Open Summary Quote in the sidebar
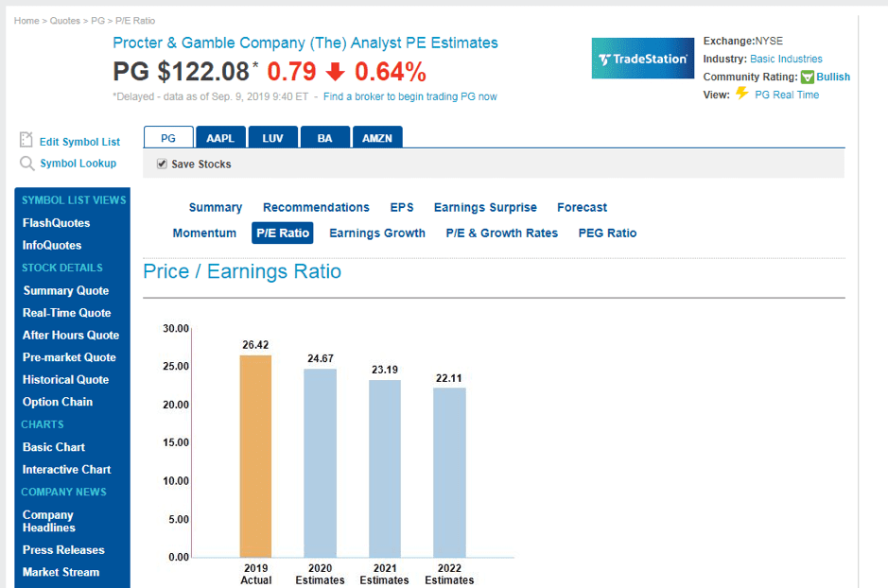The width and height of the screenshot is (888, 588). tap(66, 290)
